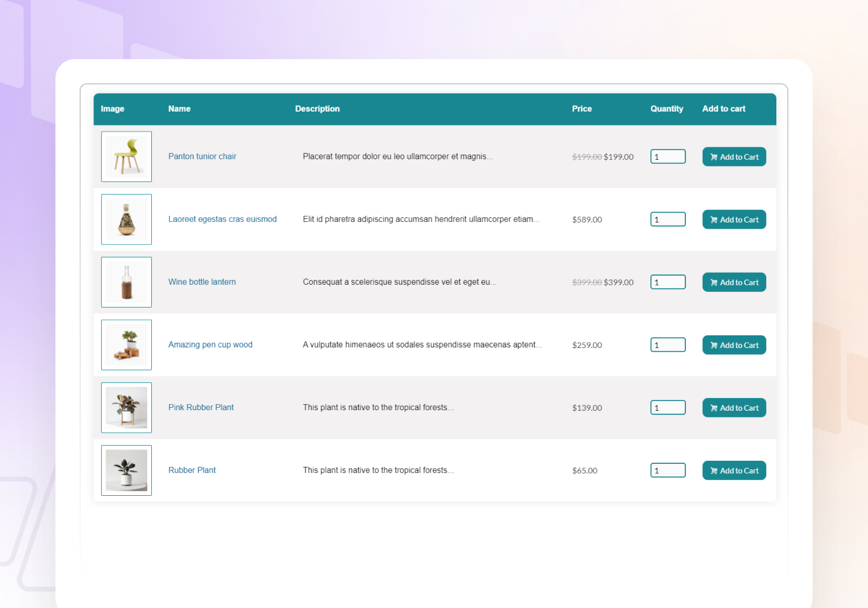Open the Amazing pen cup wood link
Viewport: 868px width, 608px height.
(x=210, y=344)
